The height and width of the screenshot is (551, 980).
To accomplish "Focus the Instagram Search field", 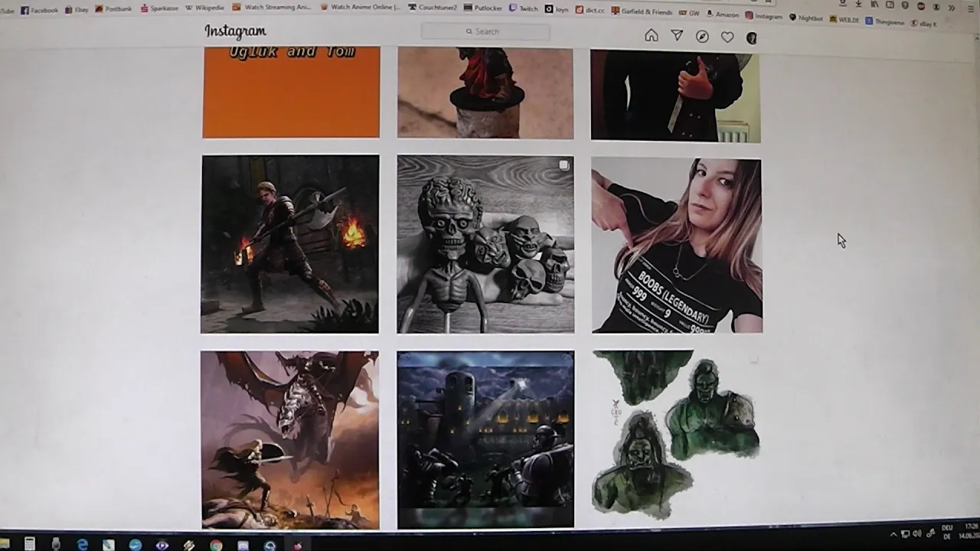I will (485, 31).
